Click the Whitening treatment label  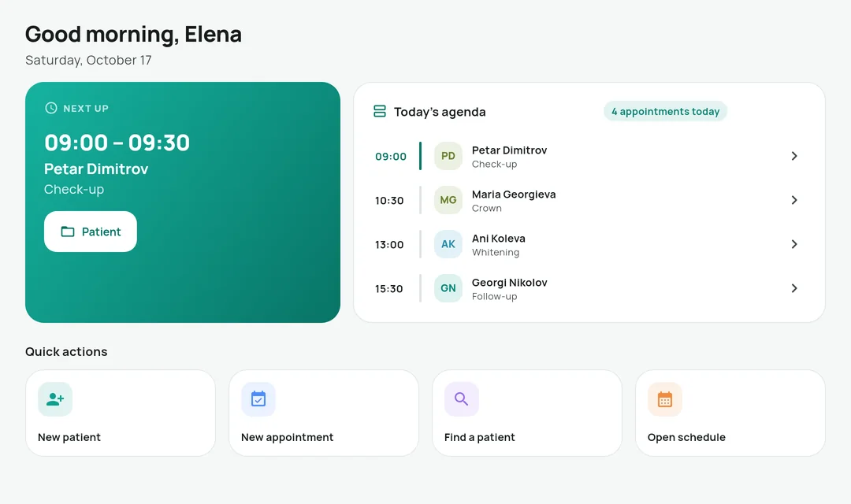496,252
